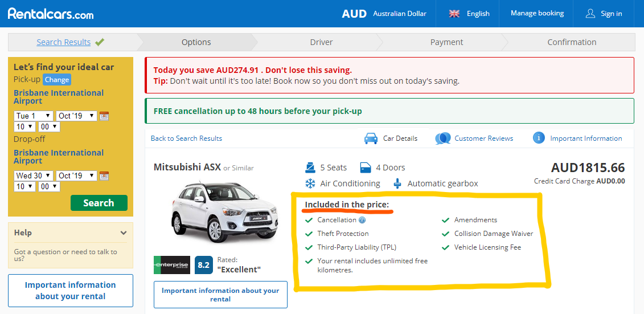Click the seats icon beside 5 Seats
Screen dimensions: 644x314
(x=310, y=168)
